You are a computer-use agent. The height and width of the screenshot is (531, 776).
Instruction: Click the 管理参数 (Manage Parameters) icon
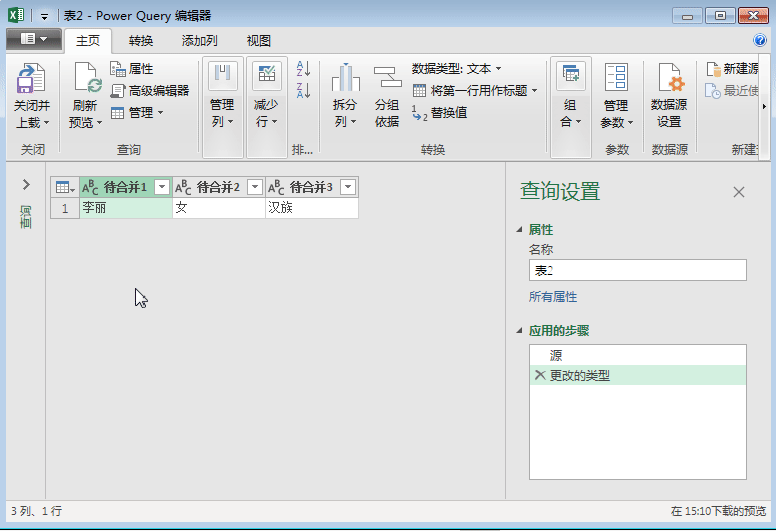(616, 79)
